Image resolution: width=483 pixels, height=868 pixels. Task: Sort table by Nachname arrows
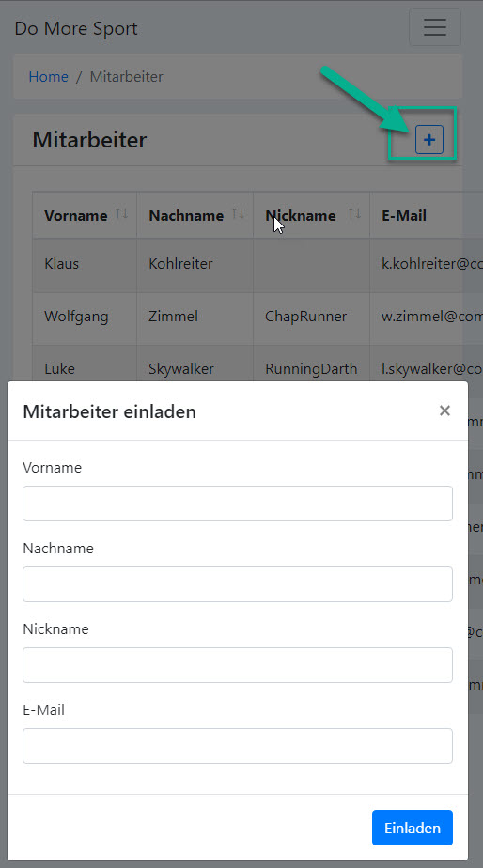pyautogui.click(x=238, y=213)
